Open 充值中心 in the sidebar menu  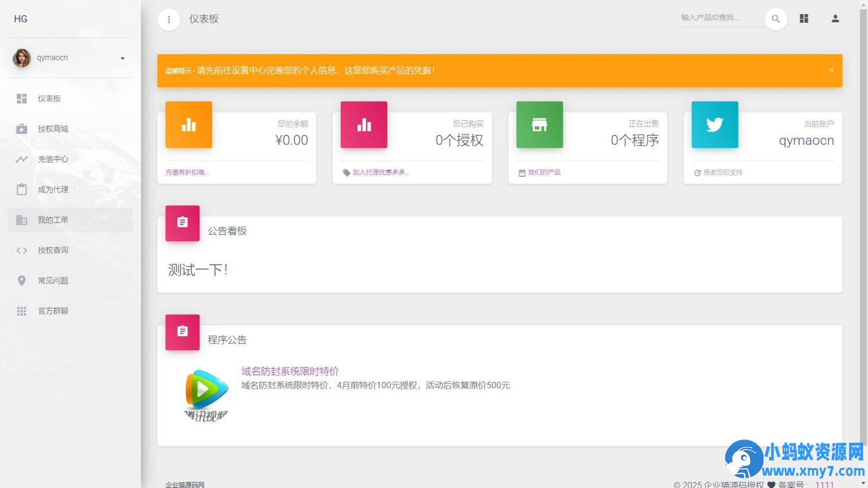(x=70, y=159)
